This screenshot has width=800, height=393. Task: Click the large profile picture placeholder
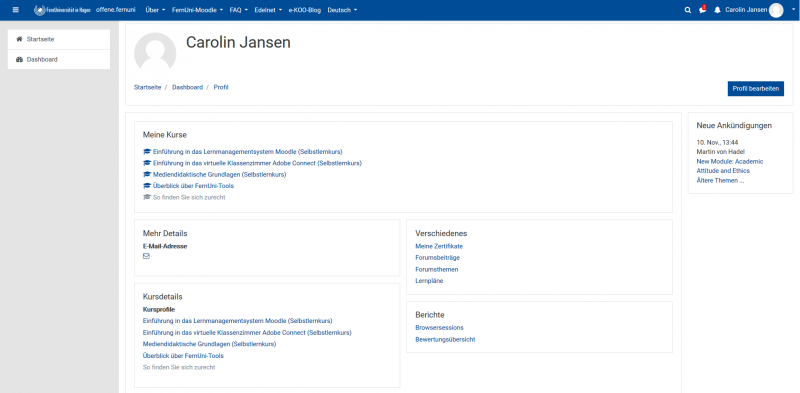pos(155,53)
